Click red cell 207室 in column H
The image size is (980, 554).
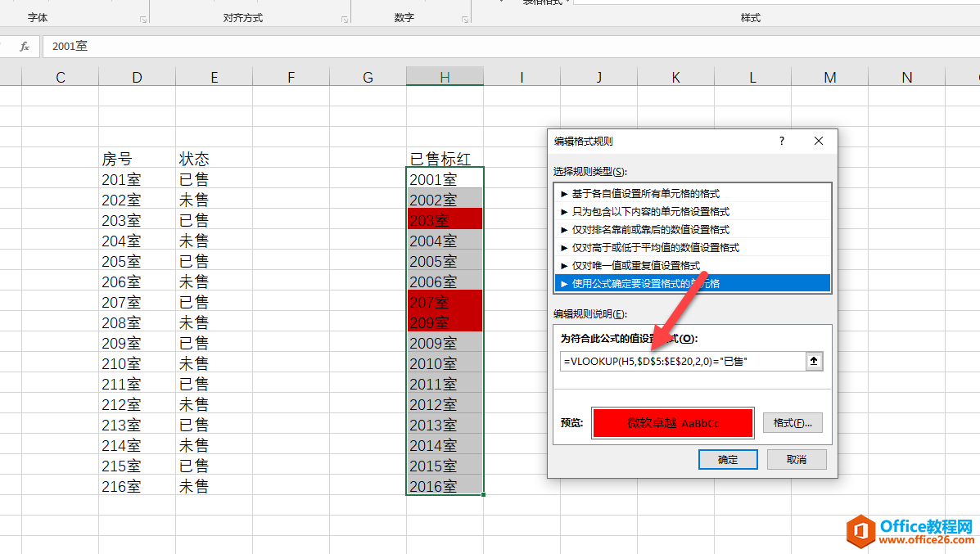pos(445,302)
